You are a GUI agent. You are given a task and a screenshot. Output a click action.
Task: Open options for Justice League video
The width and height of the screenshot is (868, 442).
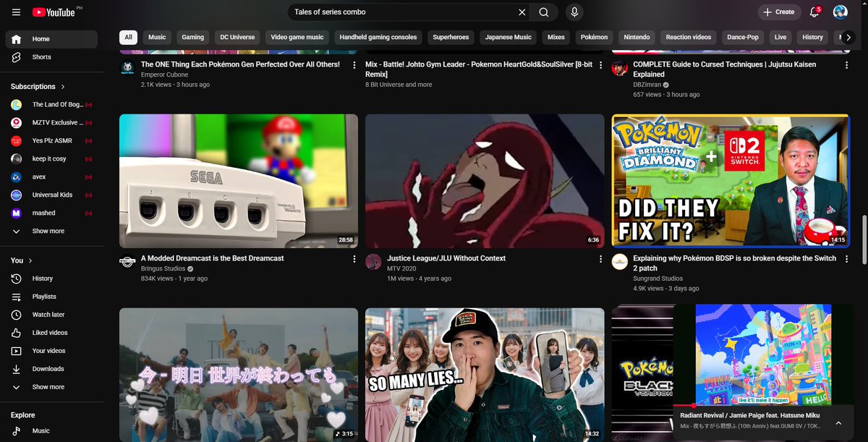(x=600, y=259)
